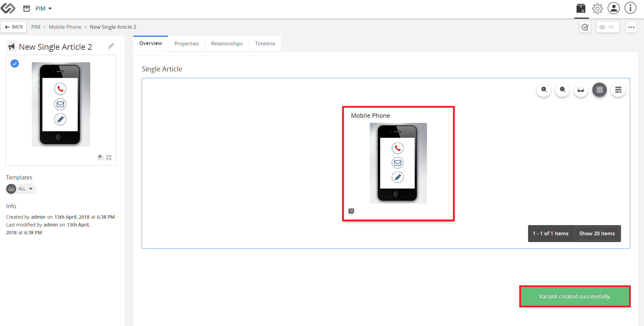The height and width of the screenshot is (326, 644).
Task: Click the Templates section label
Action: (x=19, y=177)
